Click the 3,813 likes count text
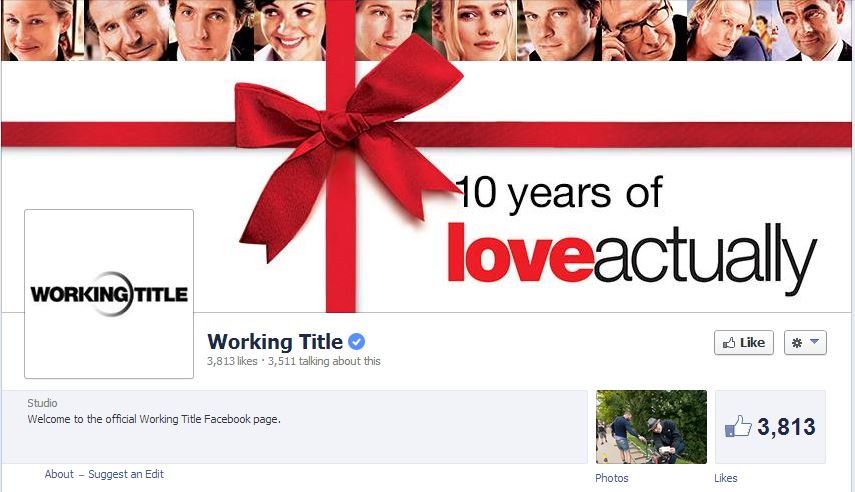The image size is (855, 492). tap(232, 361)
